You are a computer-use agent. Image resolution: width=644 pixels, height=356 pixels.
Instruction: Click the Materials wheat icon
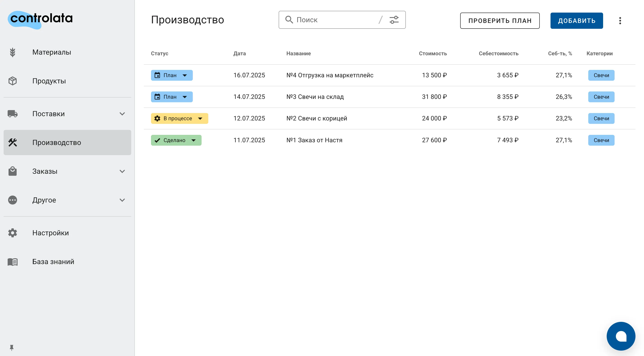tap(13, 52)
